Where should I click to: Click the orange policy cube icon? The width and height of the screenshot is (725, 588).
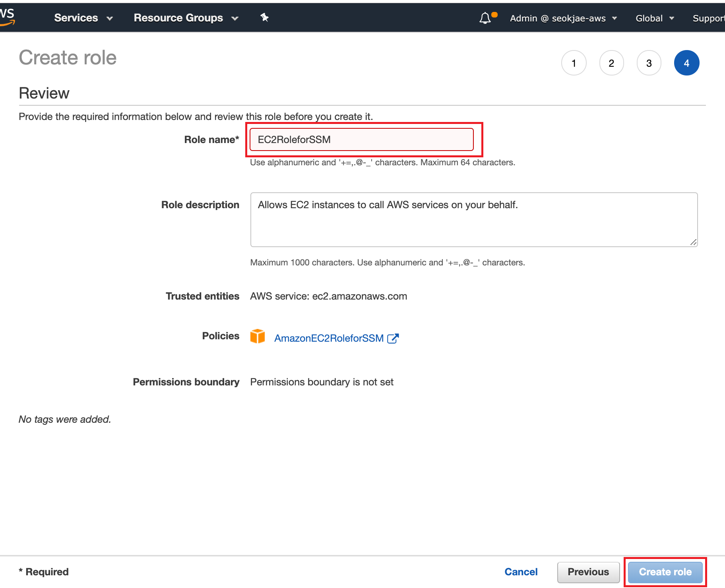258,337
